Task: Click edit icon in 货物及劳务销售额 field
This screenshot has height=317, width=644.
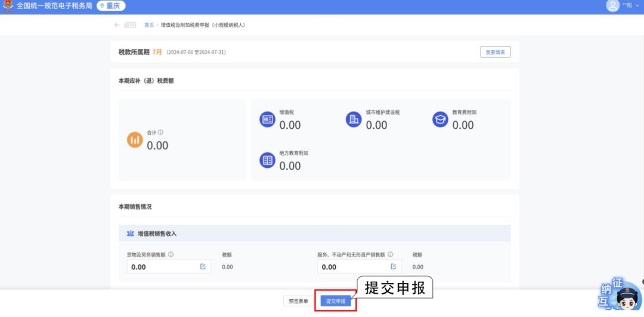Action: [203, 267]
